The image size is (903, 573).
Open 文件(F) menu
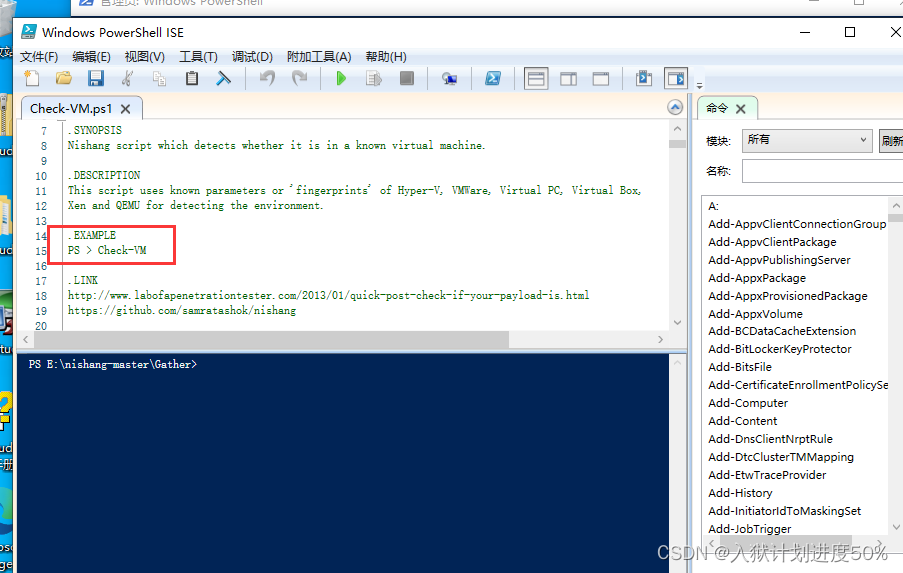click(39, 56)
